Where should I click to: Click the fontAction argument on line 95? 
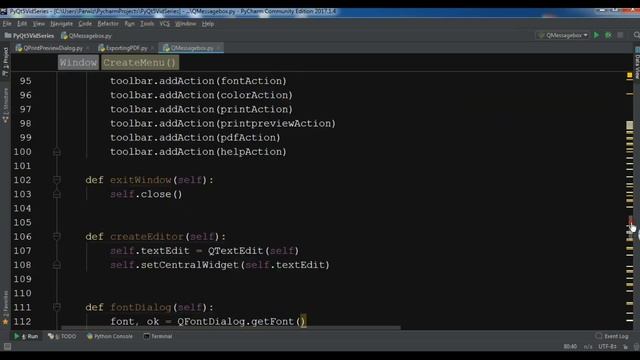[x=251, y=81]
